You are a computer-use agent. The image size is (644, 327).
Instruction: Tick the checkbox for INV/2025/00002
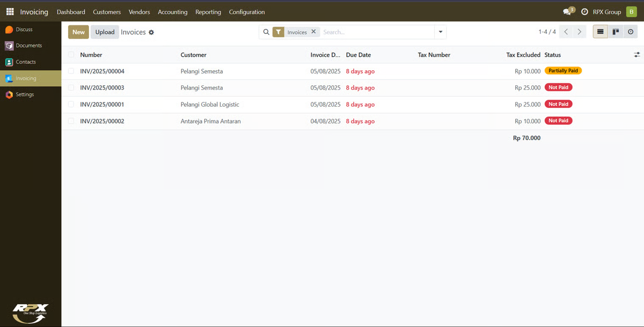tap(71, 121)
